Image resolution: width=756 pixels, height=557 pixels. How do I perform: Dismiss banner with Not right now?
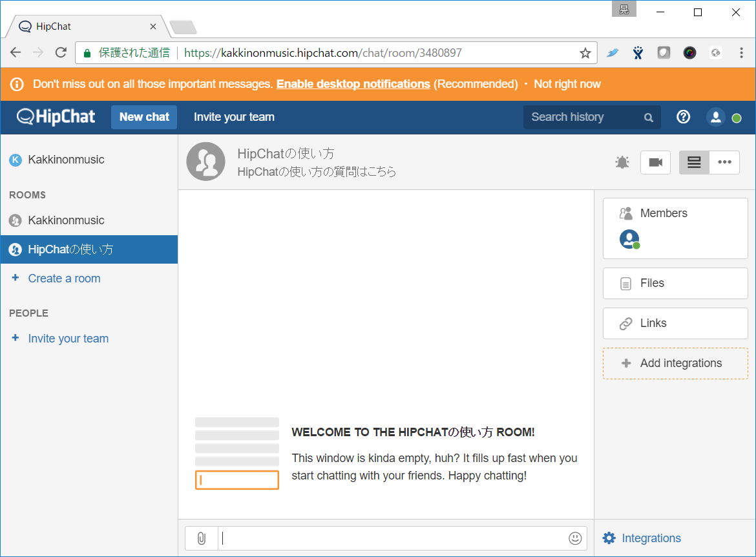pyautogui.click(x=567, y=84)
